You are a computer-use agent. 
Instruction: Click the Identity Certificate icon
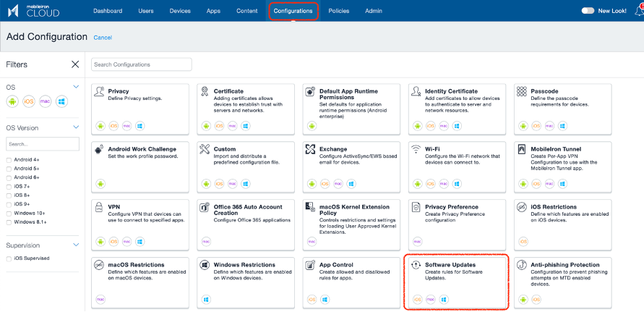pyautogui.click(x=416, y=92)
